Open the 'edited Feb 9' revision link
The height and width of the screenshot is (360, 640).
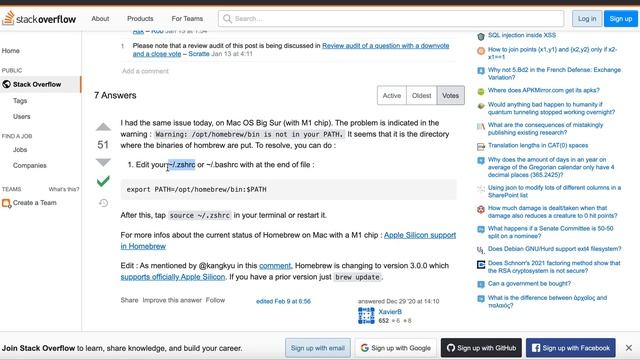coord(283,301)
